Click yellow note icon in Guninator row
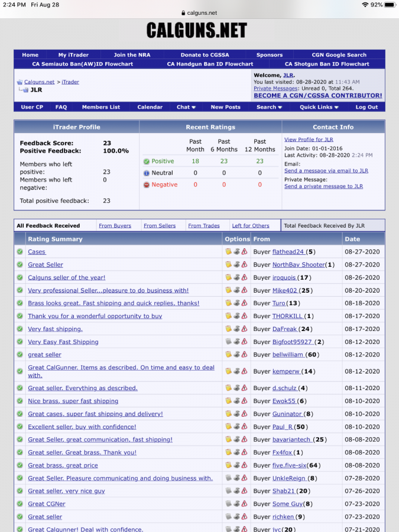Image resolution: width=399 pixels, height=532 pixels. coord(228,414)
